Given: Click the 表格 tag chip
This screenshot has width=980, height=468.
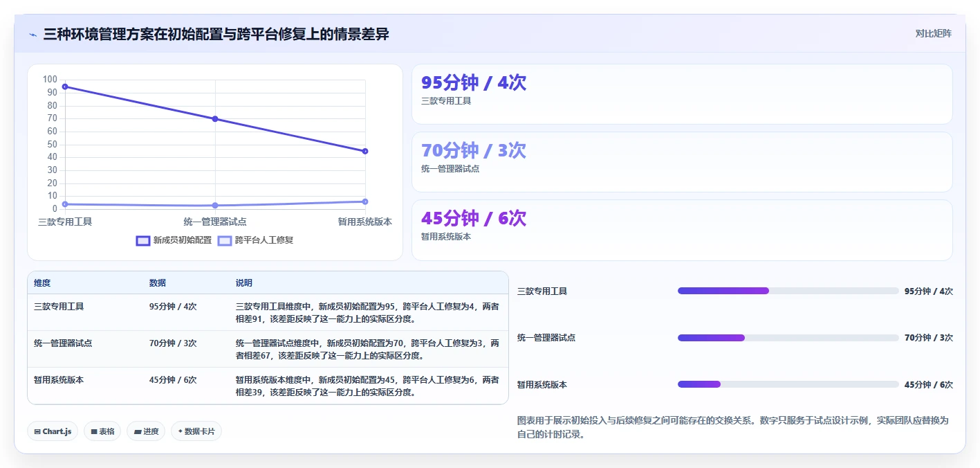Looking at the screenshot, I should pos(102,431).
